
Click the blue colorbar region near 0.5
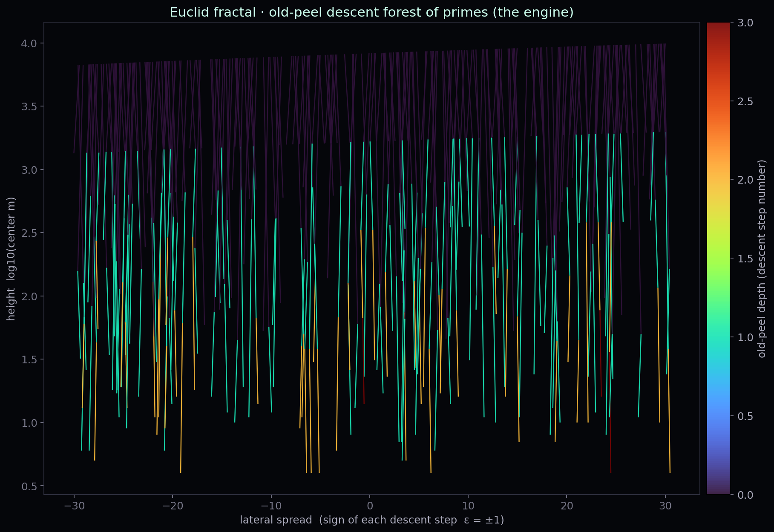718,416
